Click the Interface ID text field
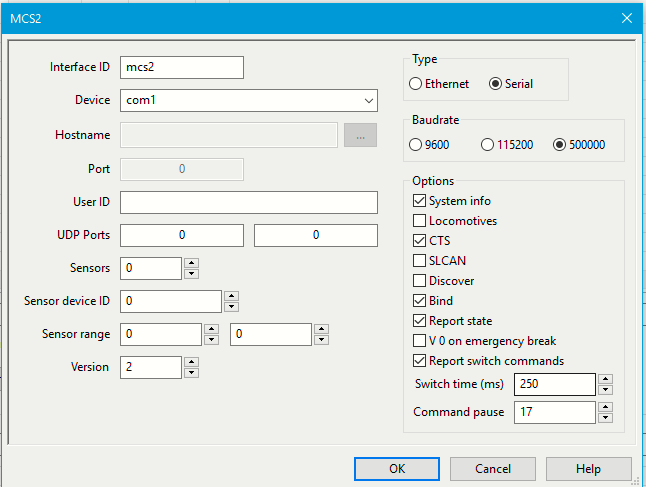 tap(181, 67)
